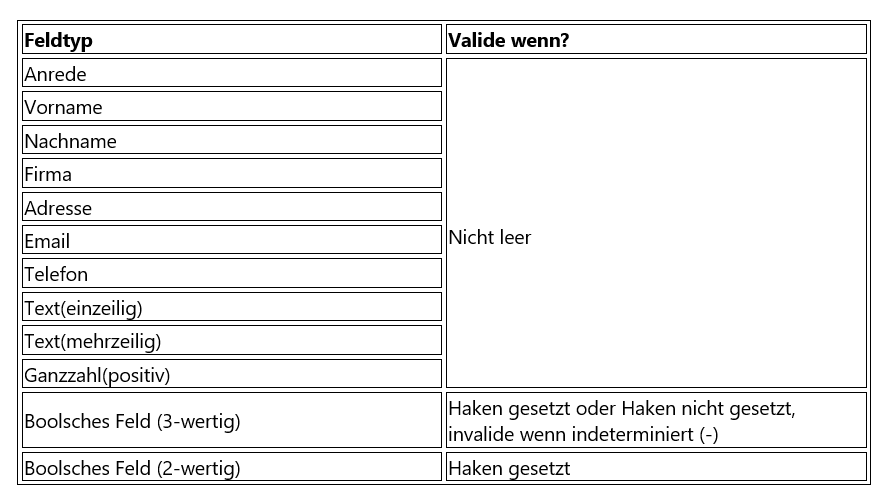891x501 pixels.
Task: Click the 'Haken gesetzt oder Haken nicht gesetzt' text
Action: [x=621, y=409]
